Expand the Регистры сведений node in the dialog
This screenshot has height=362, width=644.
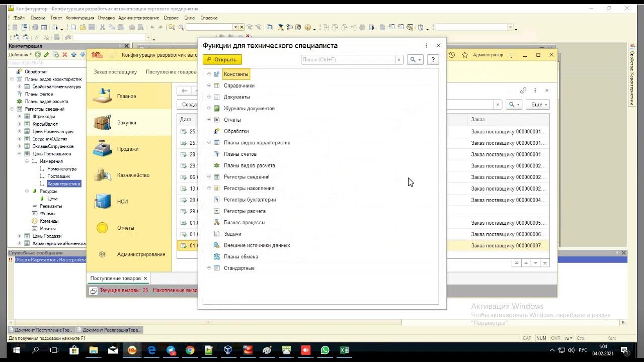pyautogui.click(x=209, y=176)
